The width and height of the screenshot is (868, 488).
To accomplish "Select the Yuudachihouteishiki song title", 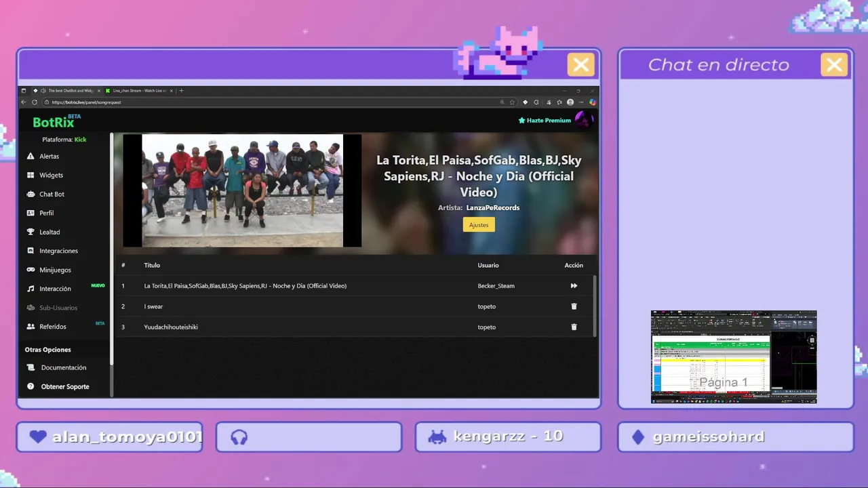I will click(x=171, y=327).
